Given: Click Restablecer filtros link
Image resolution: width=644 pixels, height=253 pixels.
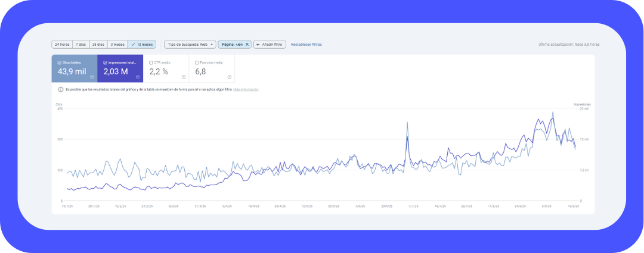Looking at the screenshot, I should pos(306,45).
